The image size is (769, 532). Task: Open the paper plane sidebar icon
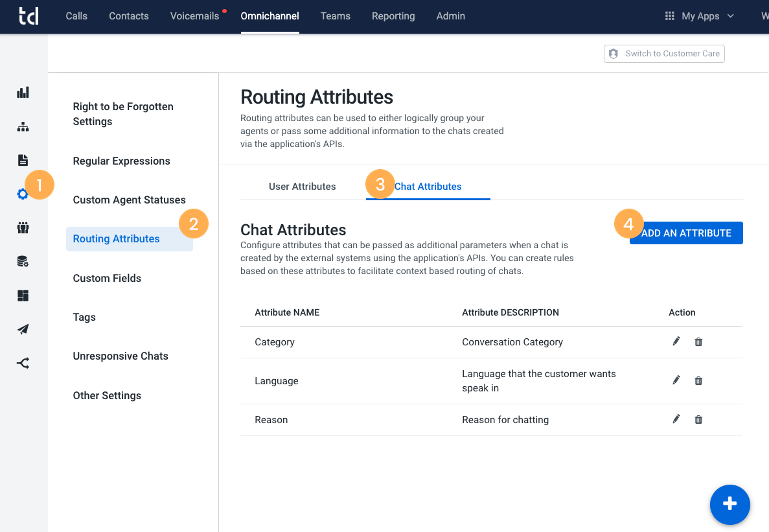coord(23,329)
